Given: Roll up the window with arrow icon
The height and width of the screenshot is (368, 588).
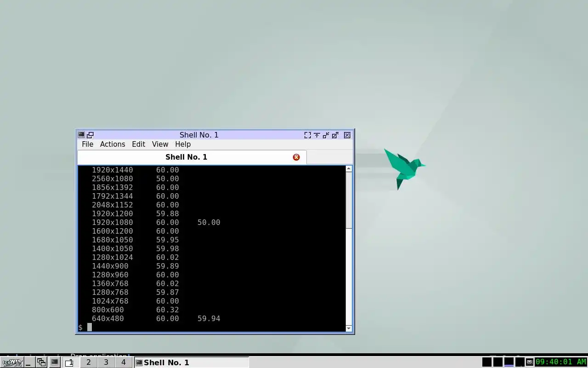Looking at the screenshot, I should 317,135.
